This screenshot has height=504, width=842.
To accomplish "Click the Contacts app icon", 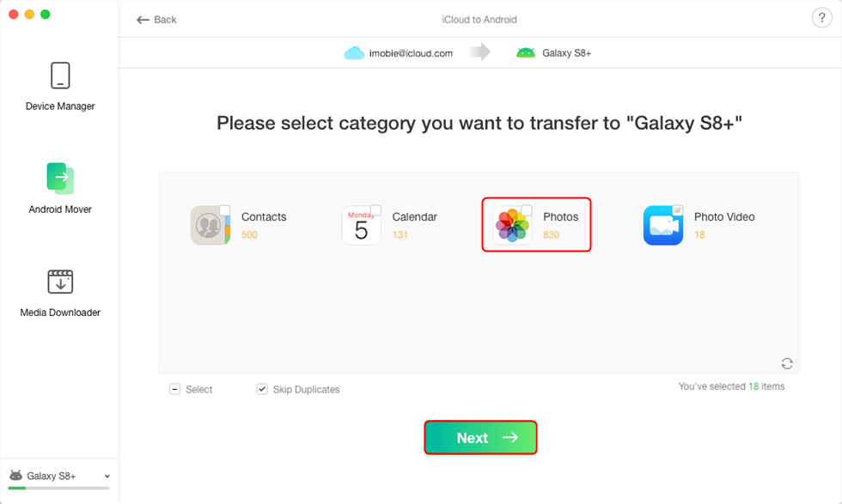I will (x=210, y=226).
